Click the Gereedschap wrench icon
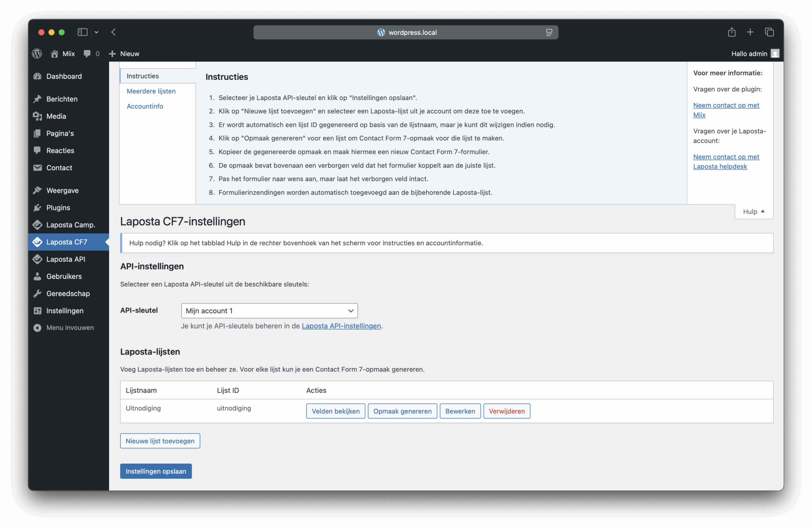This screenshot has height=528, width=812. click(x=38, y=294)
